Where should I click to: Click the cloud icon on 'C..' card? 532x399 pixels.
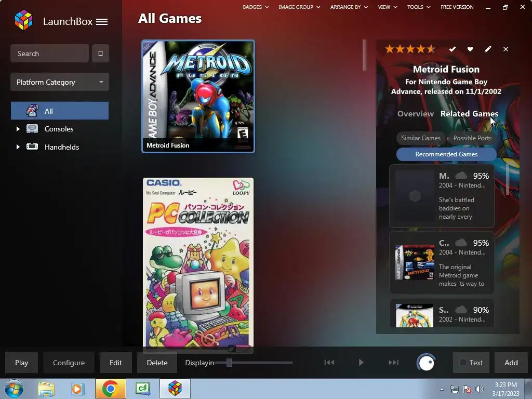[x=461, y=243]
